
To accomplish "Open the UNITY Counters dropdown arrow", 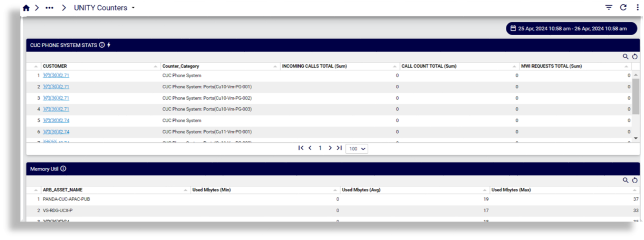I will point(133,8).
